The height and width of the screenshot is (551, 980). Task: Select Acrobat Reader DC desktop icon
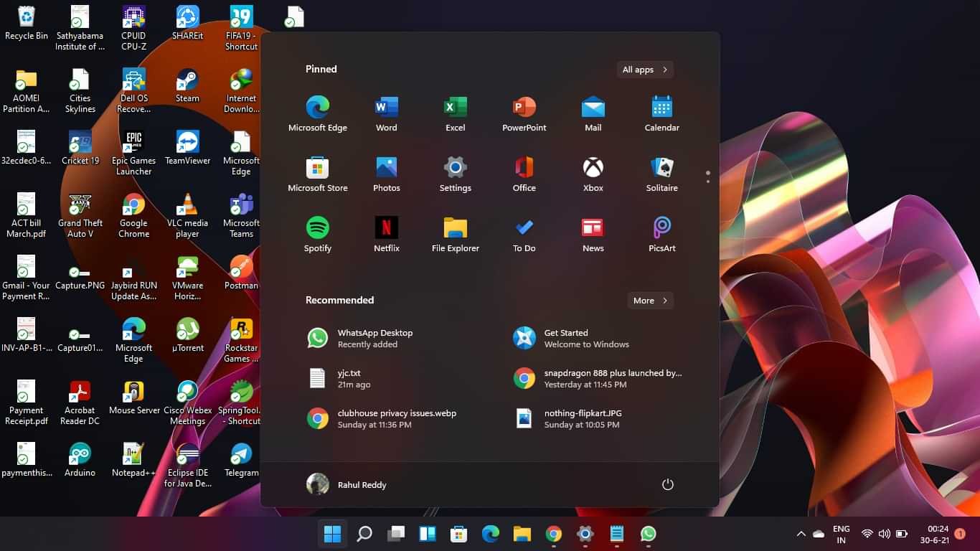tap(80, 402)
